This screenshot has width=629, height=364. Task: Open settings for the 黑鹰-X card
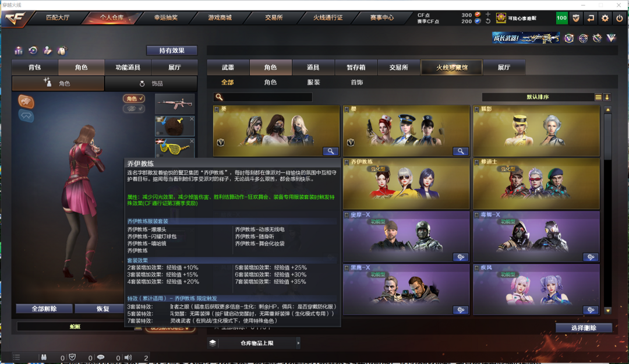click(461, 310)
